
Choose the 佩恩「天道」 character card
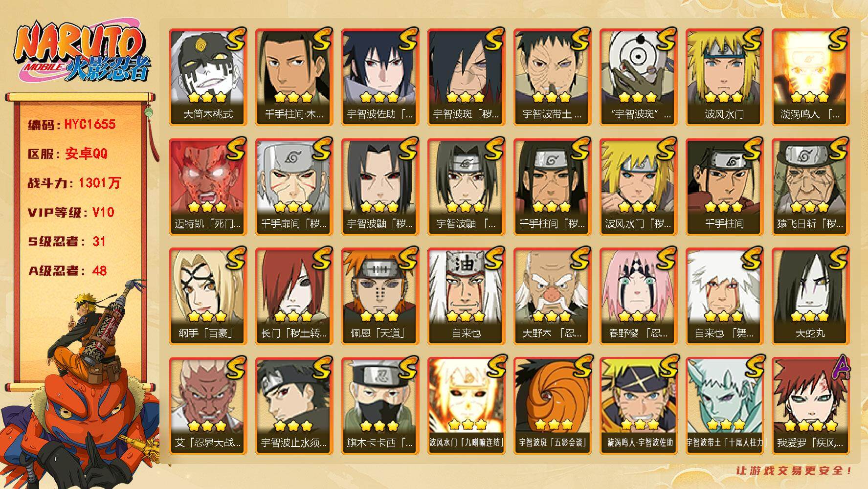click(x=380, y=296)
